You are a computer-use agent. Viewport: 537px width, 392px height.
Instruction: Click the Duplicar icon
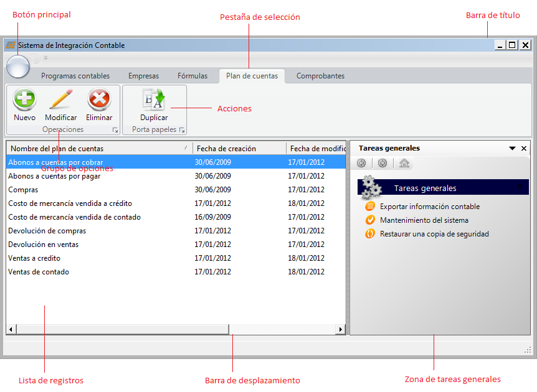153,100
